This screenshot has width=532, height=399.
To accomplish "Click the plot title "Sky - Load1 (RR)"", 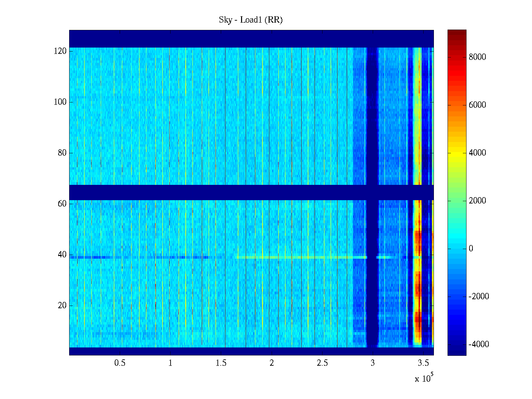I will 250,20.
